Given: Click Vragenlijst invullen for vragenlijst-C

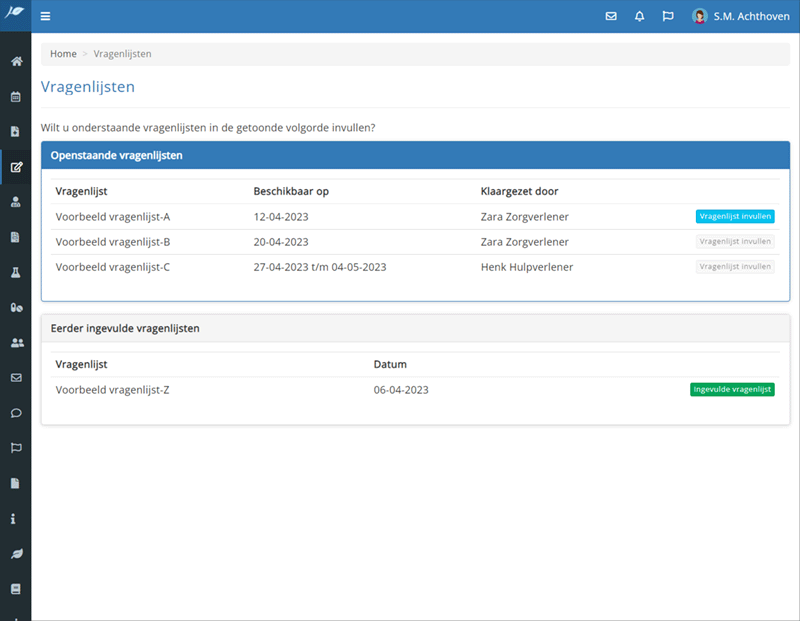Looking at the screenshot, I should pyautogui.click(x=735, y=267).
